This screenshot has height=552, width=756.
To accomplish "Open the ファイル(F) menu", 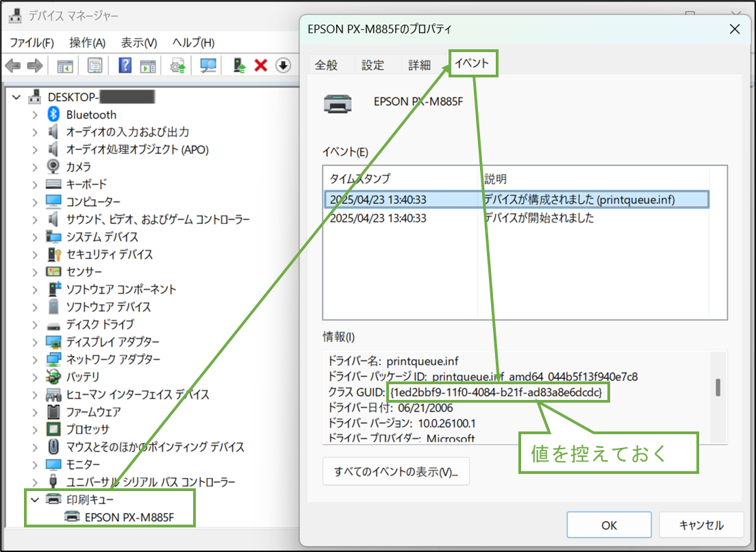I will point(32,42).
